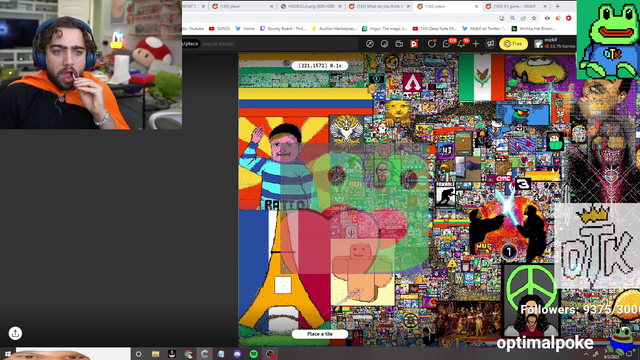Open the Imgur bookmark
This screenshot has width=640, height=360.
pos(384,29)
